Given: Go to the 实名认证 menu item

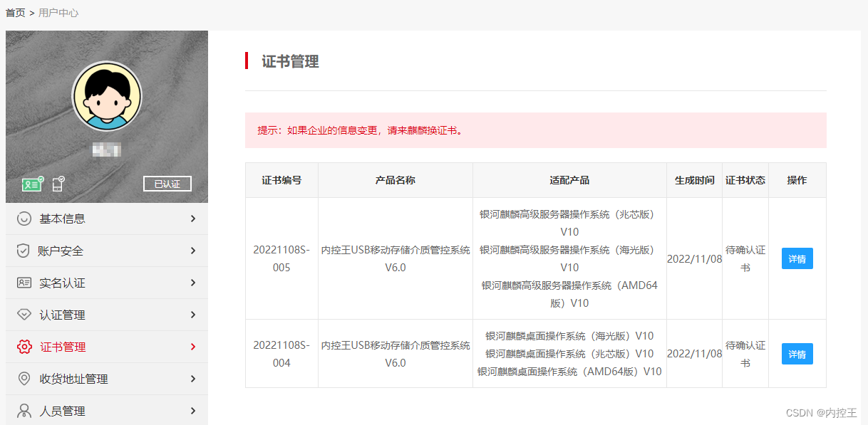Looking at the screenshot, I should (107, 283).
